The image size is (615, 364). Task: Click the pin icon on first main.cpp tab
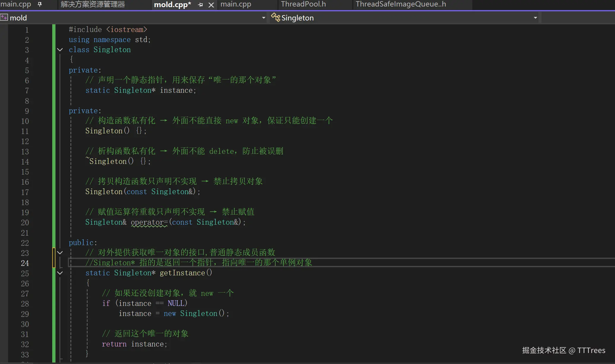40,4
